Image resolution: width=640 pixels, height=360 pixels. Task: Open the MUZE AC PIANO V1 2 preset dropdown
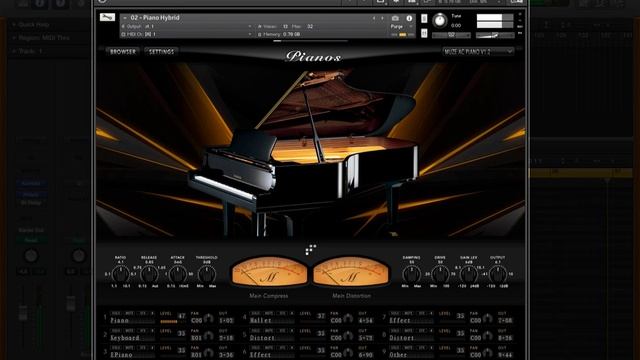tap(478, 52)
